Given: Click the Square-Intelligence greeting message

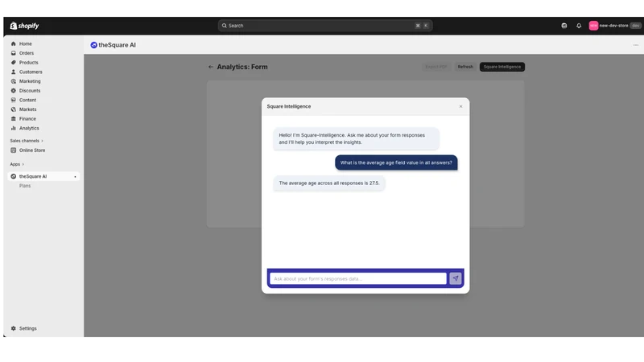Looking at the screenshot, I should tap(356, 138).
